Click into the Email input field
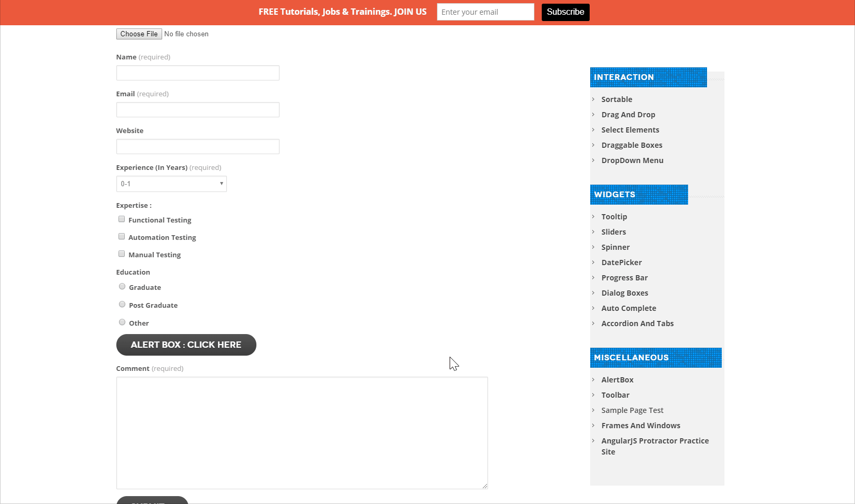This screenshot has height=504, width=855. tap(198, 110)
